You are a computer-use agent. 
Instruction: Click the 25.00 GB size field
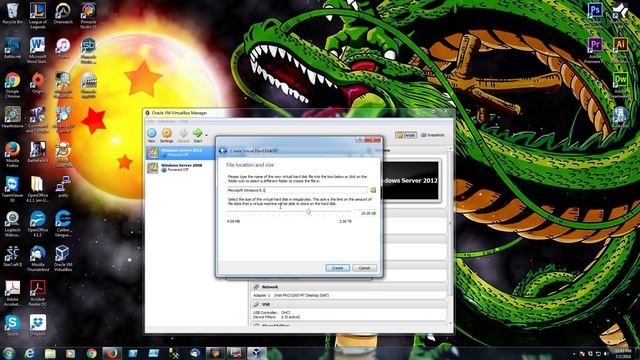(x=365, y=213)
